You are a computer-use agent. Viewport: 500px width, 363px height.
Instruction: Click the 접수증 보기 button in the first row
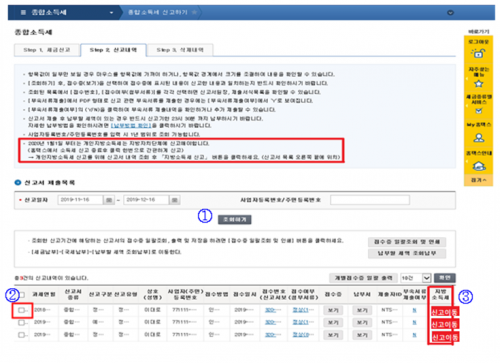[333, 310]
